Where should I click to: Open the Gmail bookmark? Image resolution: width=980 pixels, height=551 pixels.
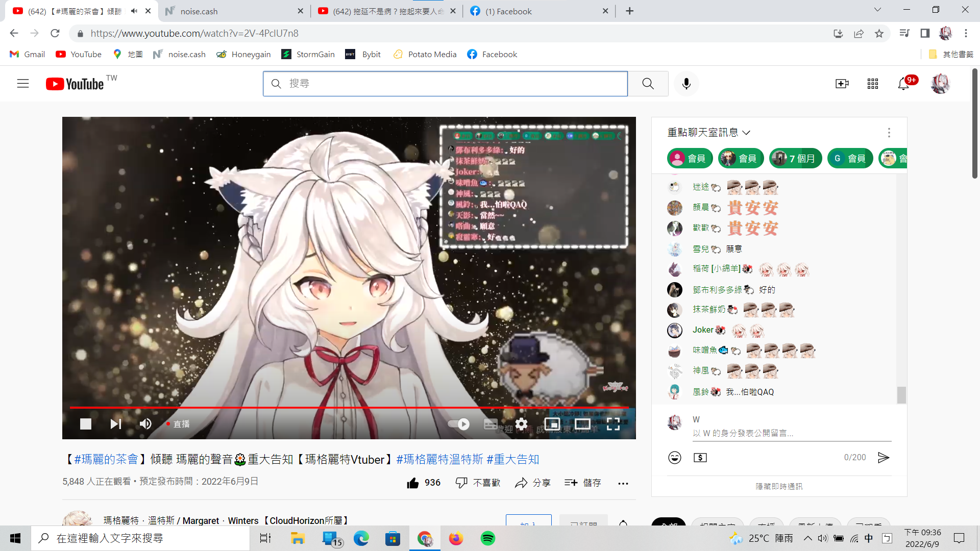[28, 54]
